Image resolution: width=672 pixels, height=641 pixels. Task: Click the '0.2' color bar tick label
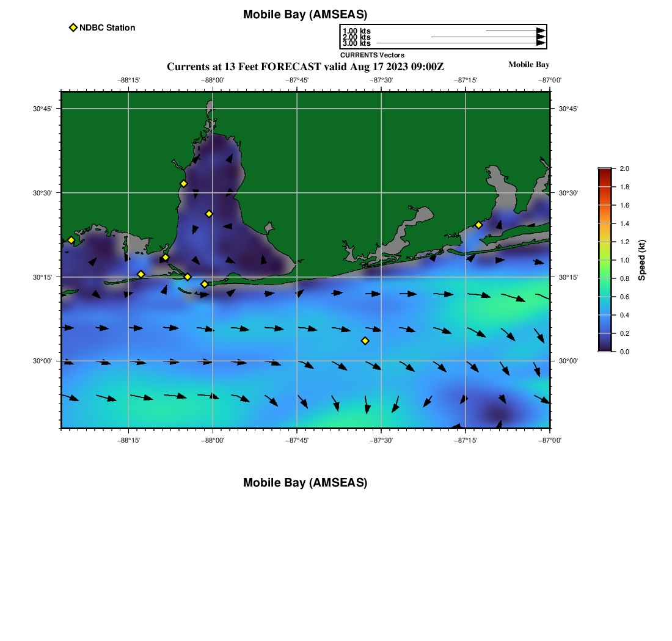click(624, 333)
